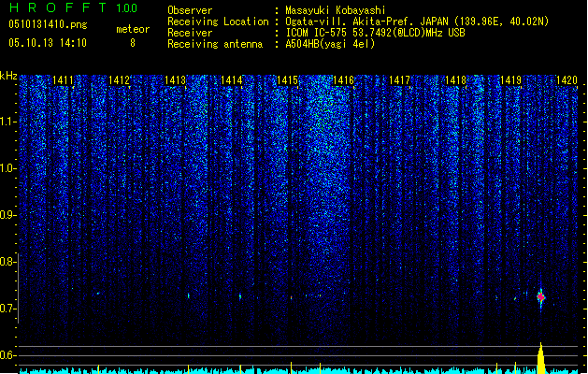588x374 pixels.
Task: Click the Receiver label
Action: pyautogui.click(x=190, y=33)
